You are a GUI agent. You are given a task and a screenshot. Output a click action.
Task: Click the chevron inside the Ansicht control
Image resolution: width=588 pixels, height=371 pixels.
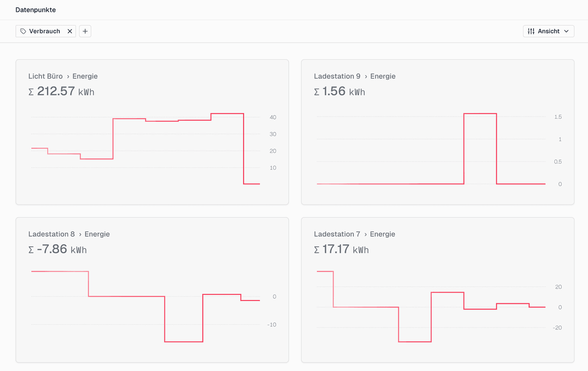(x=567, y=31)
